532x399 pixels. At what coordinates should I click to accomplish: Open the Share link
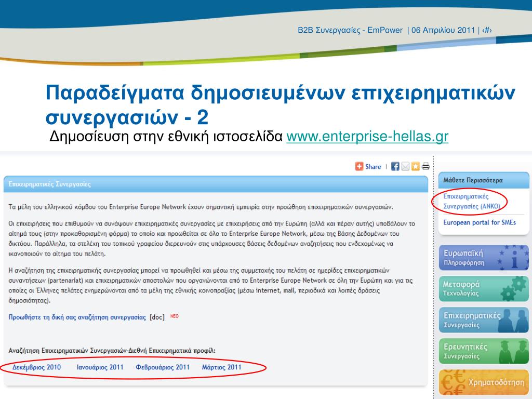tap(373, 167)
